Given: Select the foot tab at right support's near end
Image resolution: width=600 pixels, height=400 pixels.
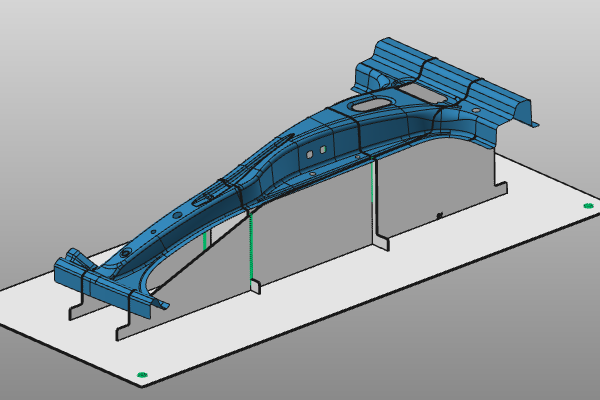Looking at the screenshot, I should click(x=383, y=242).
